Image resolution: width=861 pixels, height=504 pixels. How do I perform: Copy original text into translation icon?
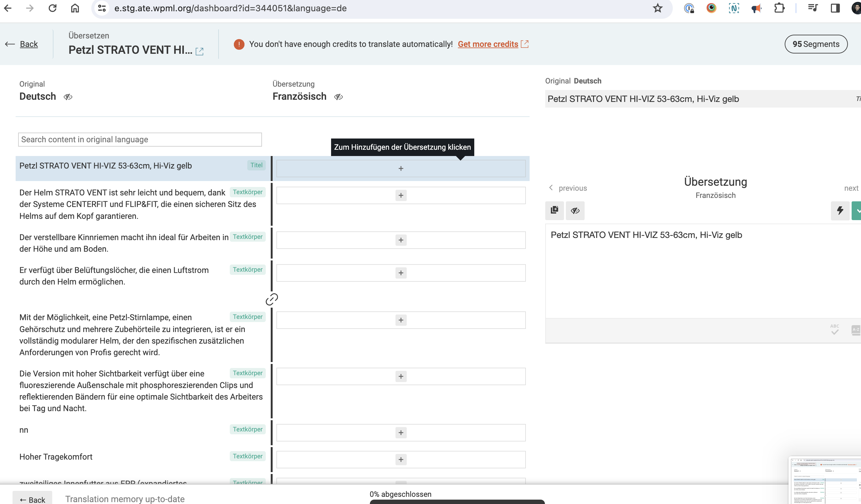pos(555,210)
